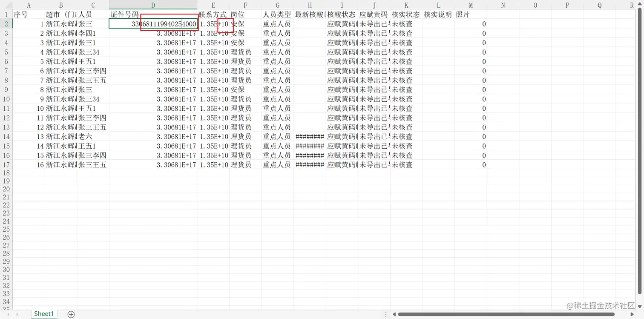Switch to the Sheet1 tab
This screenshot has height=319, width=644.
tap(44, 314)
